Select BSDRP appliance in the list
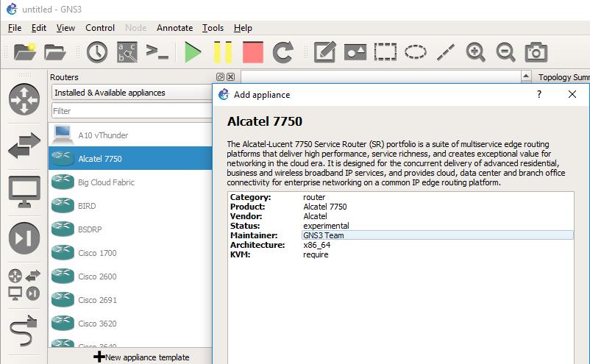The width and height of the screenshot is (590, 364). coord(130,229)
